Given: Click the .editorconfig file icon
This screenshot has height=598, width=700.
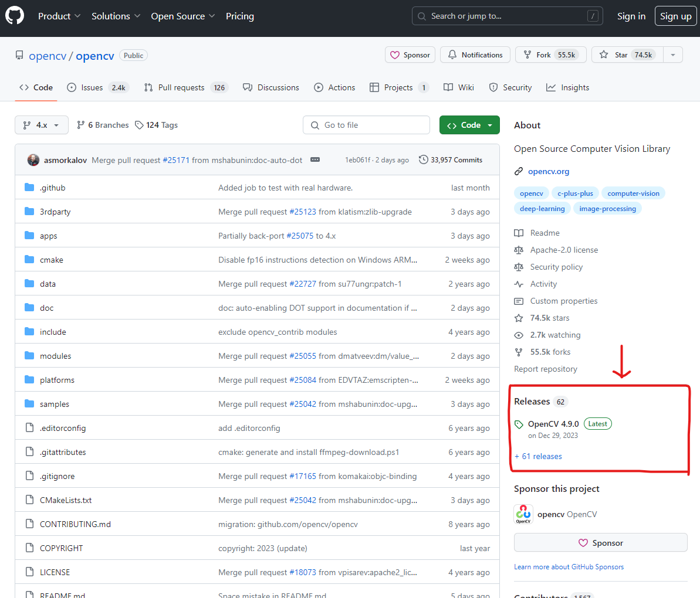Looking at the screenshot, I should [29, 427].
